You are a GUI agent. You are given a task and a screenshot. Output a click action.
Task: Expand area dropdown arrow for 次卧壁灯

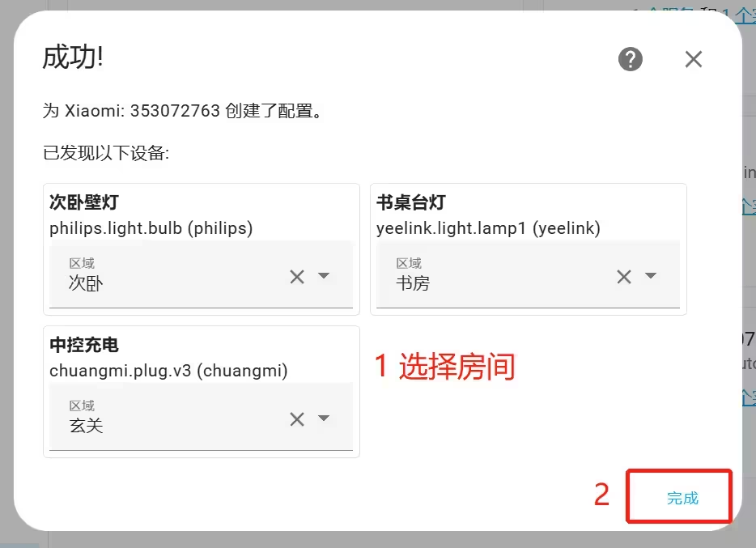[324, 276]
